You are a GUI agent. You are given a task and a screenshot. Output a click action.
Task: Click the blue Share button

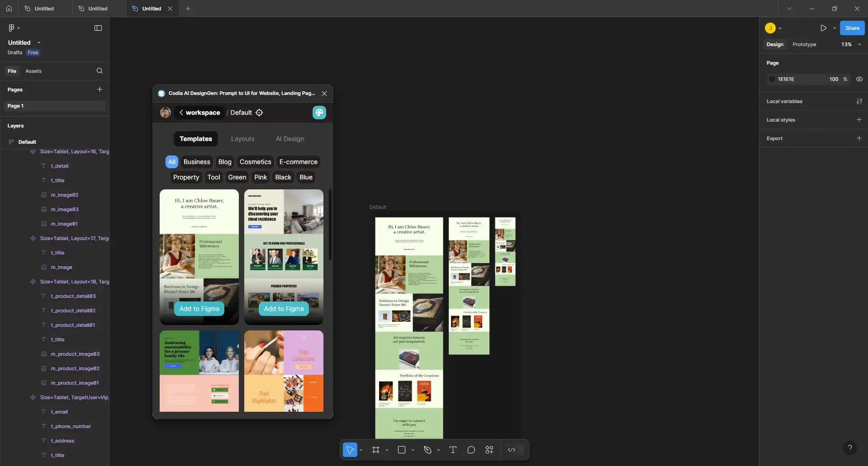click(852, 28)
